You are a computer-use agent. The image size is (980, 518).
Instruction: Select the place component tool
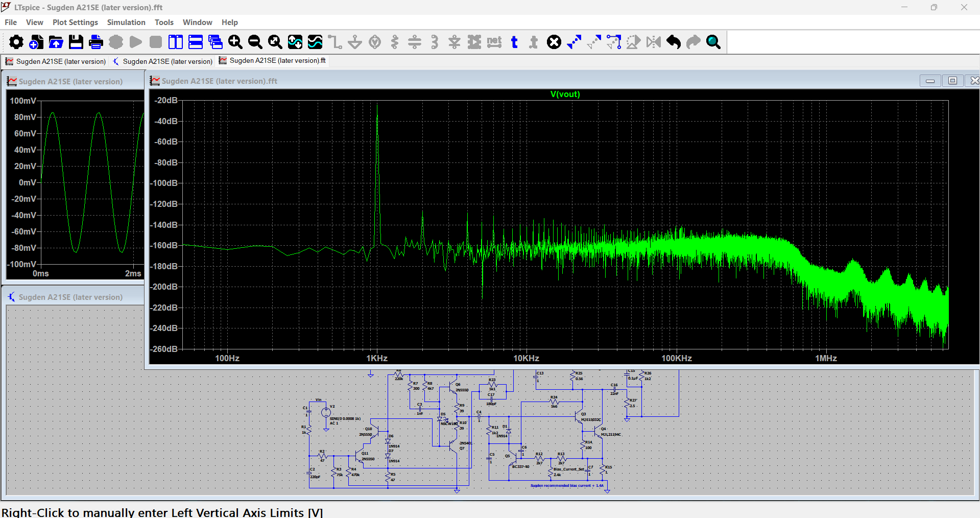(474, 42)
